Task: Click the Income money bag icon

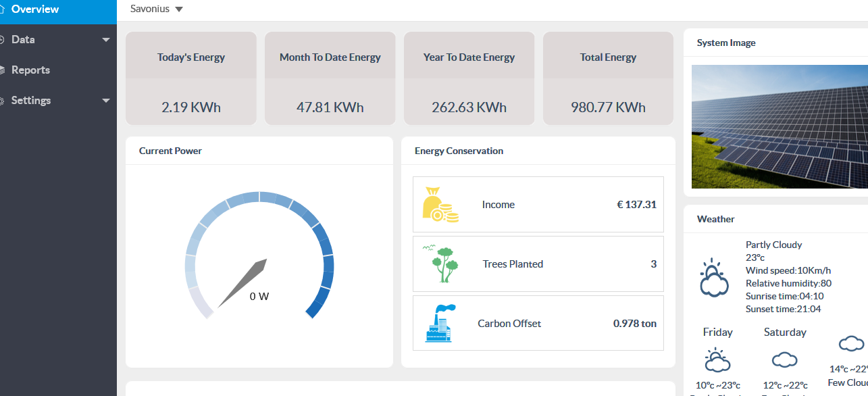Action: (x=440, y=205)
